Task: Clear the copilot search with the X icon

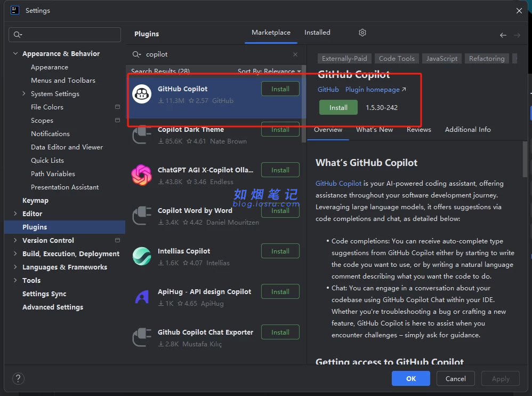Action: click(295, 54)
